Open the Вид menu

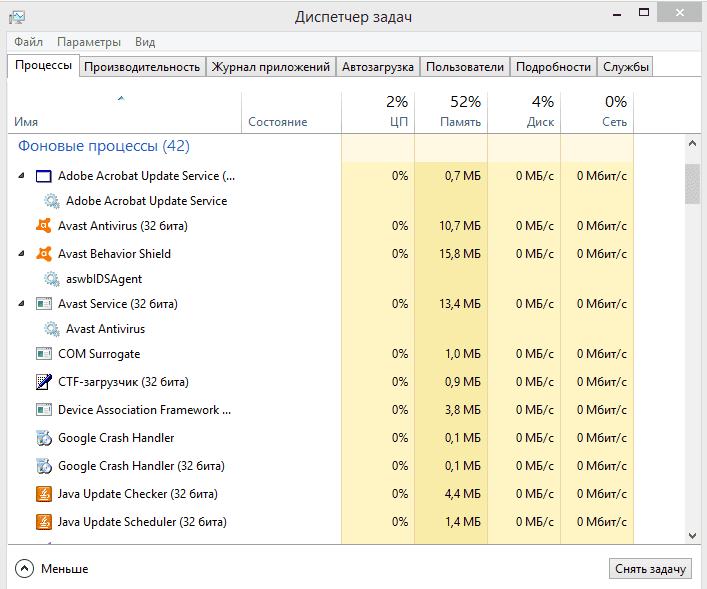click(145, 42)
